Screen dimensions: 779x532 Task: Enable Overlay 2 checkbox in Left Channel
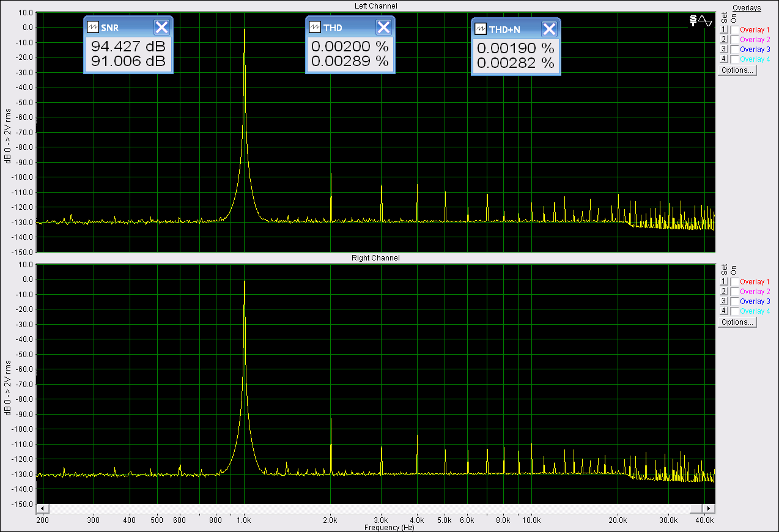[734, 39]
